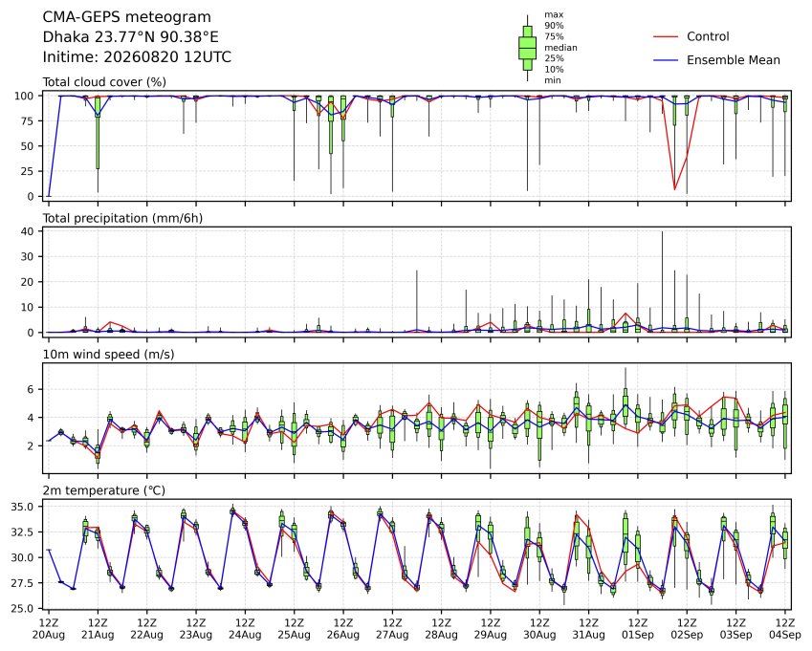Image resolution: width=812 pixels, height=651 pixels.
Task: Click the green box-plot legend symbol
Action: click(x=527, y=48)
